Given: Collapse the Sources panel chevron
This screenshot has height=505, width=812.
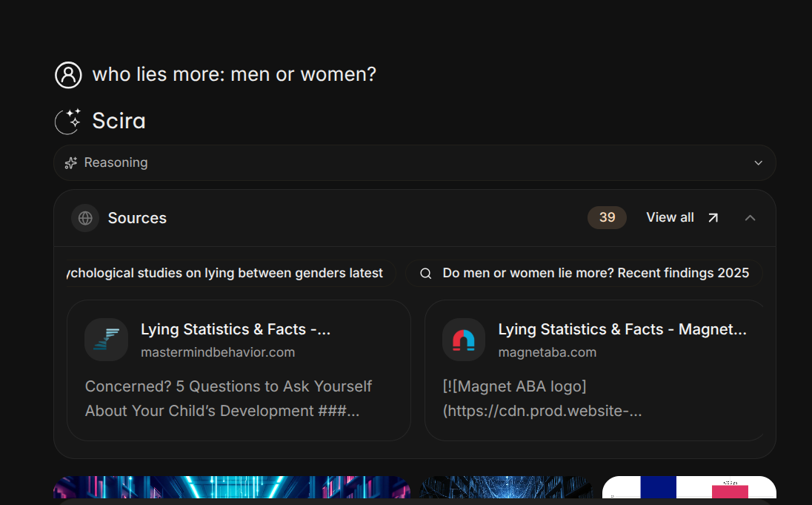Looking at the screenshot, I should (x=750, y=218).
